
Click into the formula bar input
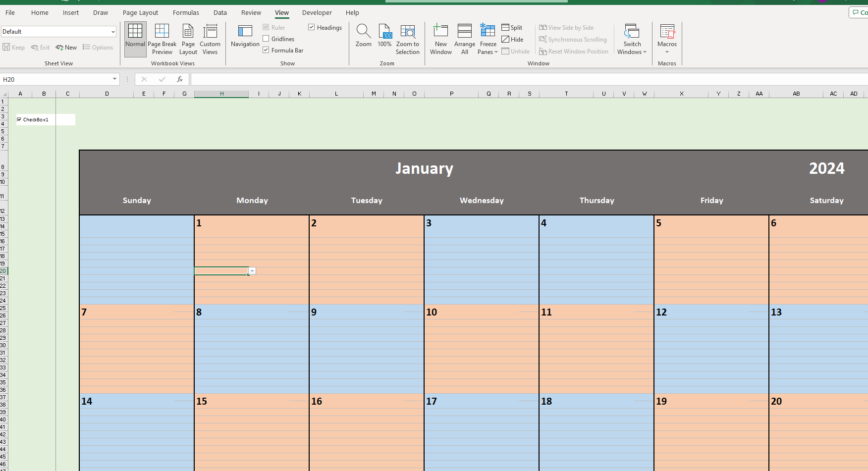point(529,79)
